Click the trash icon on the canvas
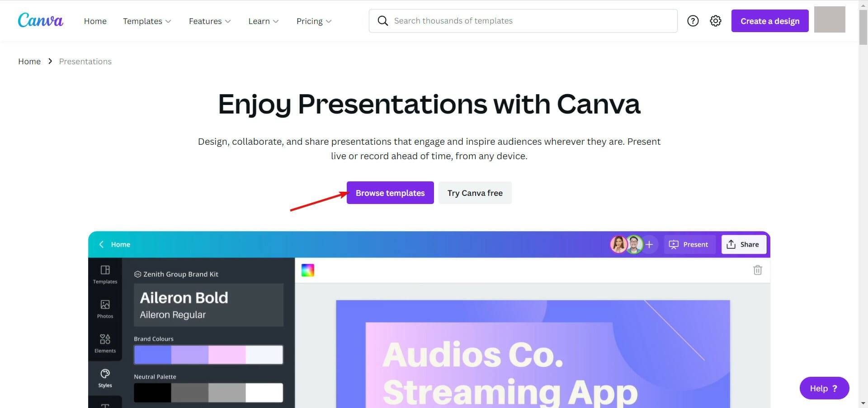This screenshot has width=868, height=408. (758, 270)
